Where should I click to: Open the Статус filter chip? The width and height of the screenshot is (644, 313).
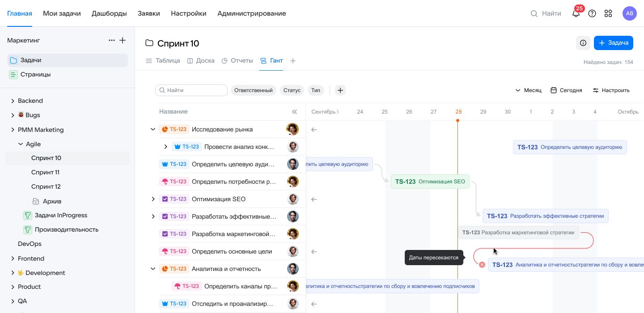[292, 90]
